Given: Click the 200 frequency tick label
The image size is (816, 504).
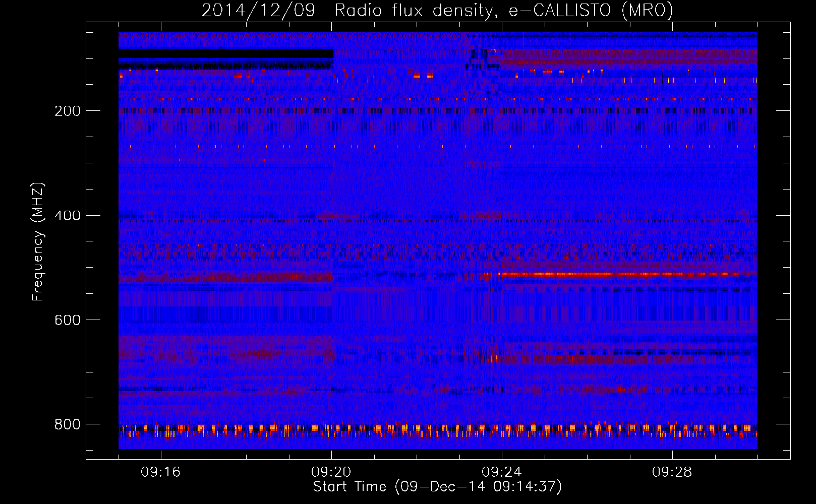Looking at the screenshot, I should click(x=68, y=111).
